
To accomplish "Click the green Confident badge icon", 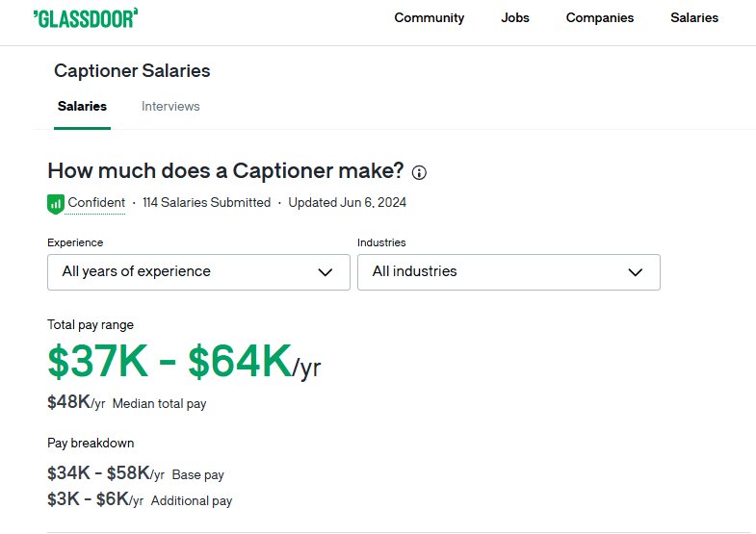I will pos(56,204).
